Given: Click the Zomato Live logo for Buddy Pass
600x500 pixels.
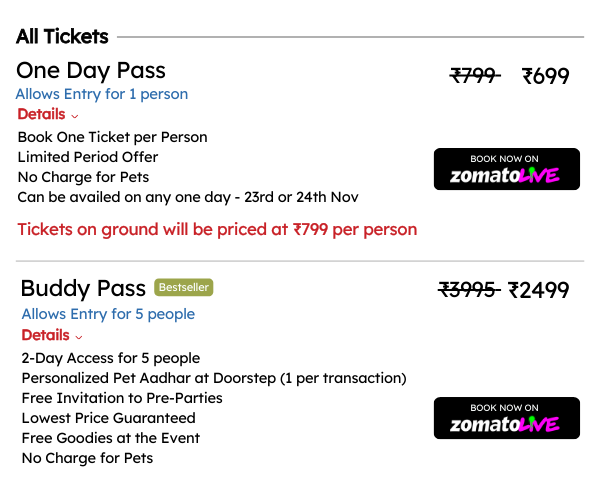Looking at the screenshot, I should [505, 425].
